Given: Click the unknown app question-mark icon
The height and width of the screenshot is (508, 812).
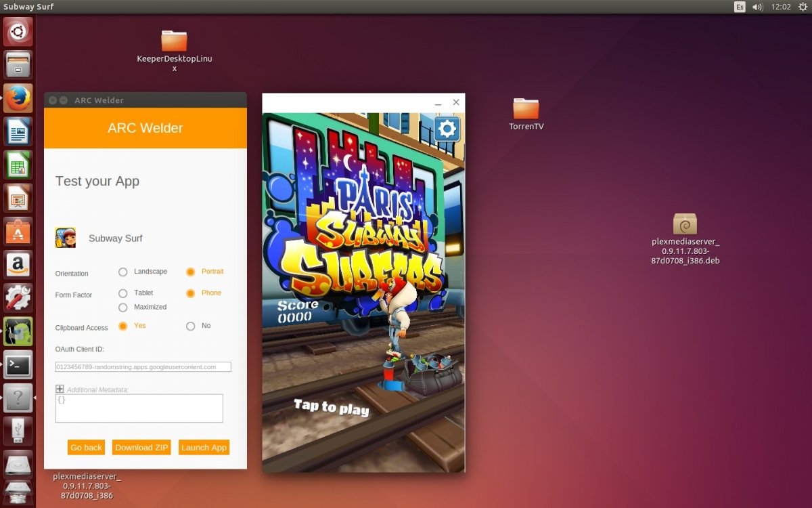Looking at the screenshot, I should [x=18, y=398].
